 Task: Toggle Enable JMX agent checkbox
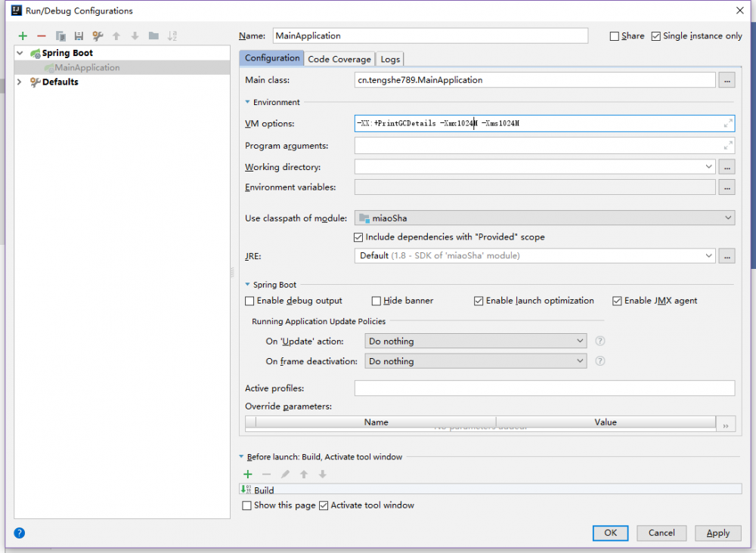point(617,301)
